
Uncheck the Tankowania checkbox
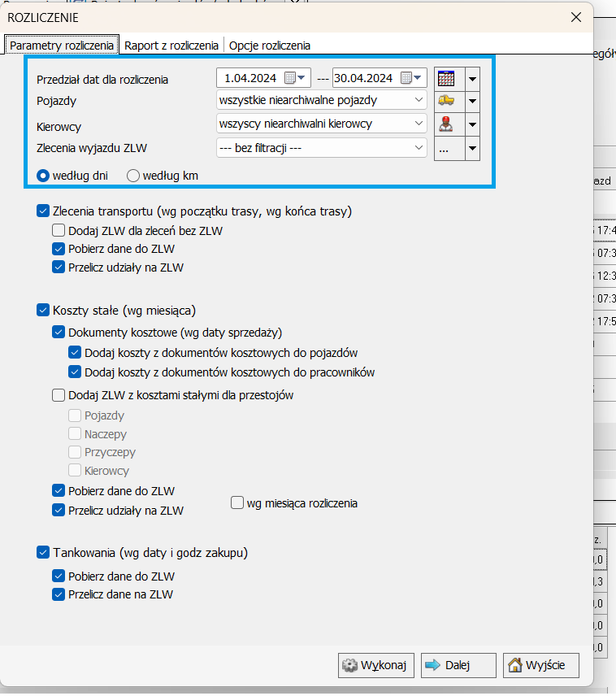(x=43, y=553)
